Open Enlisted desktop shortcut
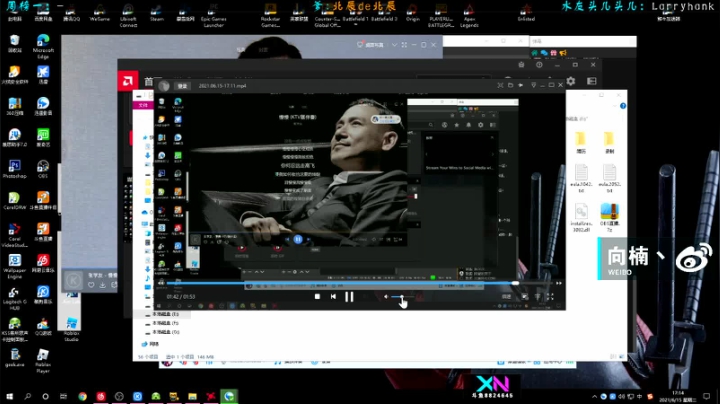 click(x=526, y=13)
